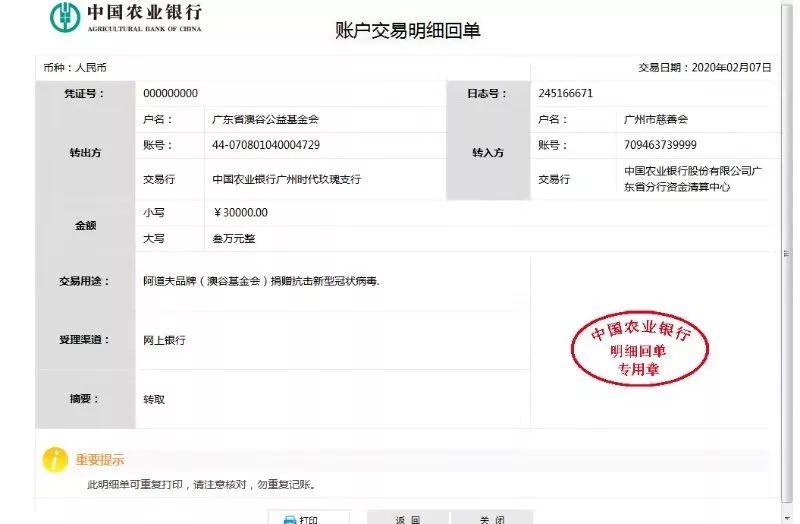Click the 返回 button
800x524 pixels.
click(408, 517)
